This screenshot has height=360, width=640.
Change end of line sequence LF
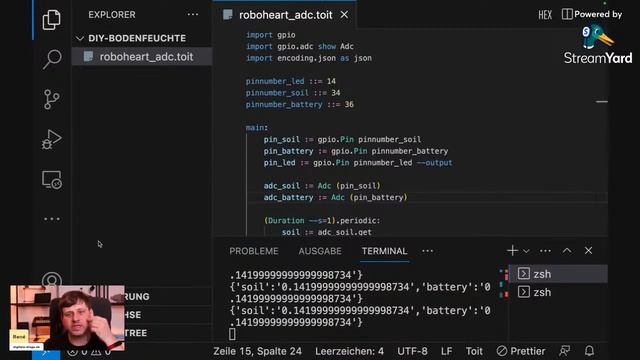point(447,351)
